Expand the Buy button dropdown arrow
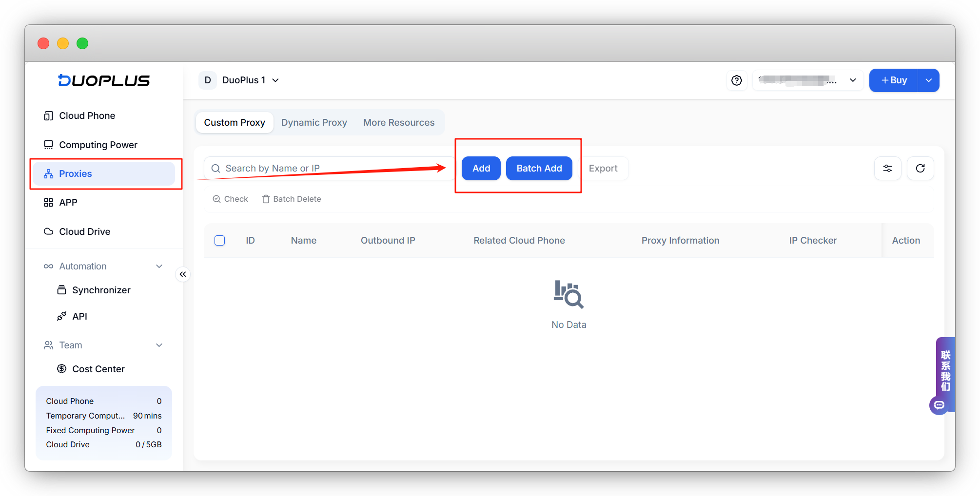Viewport: 980px width, 496px height. pyautogui.click(x=929, y=80)
